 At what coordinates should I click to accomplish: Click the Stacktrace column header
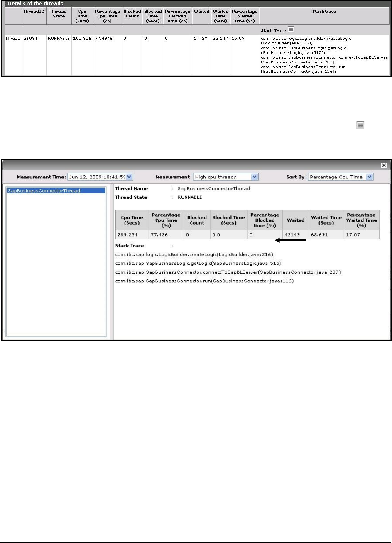click(324, 12)
